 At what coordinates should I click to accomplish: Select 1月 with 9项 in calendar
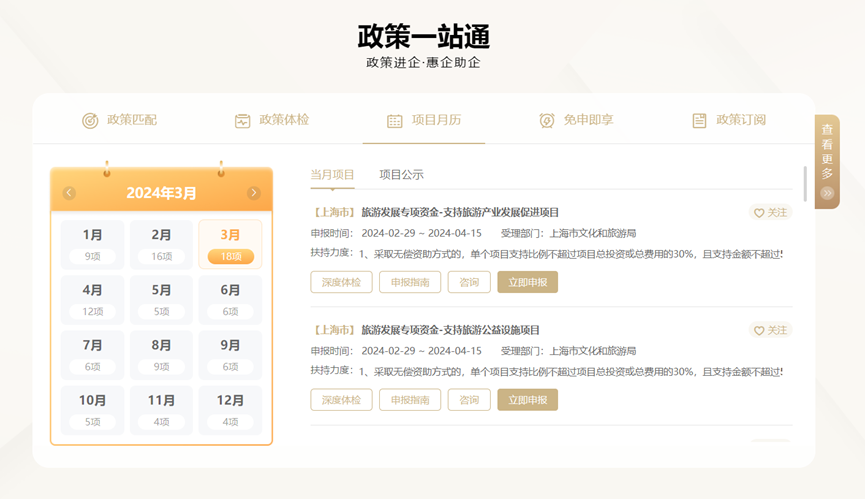tap(93, 244)
